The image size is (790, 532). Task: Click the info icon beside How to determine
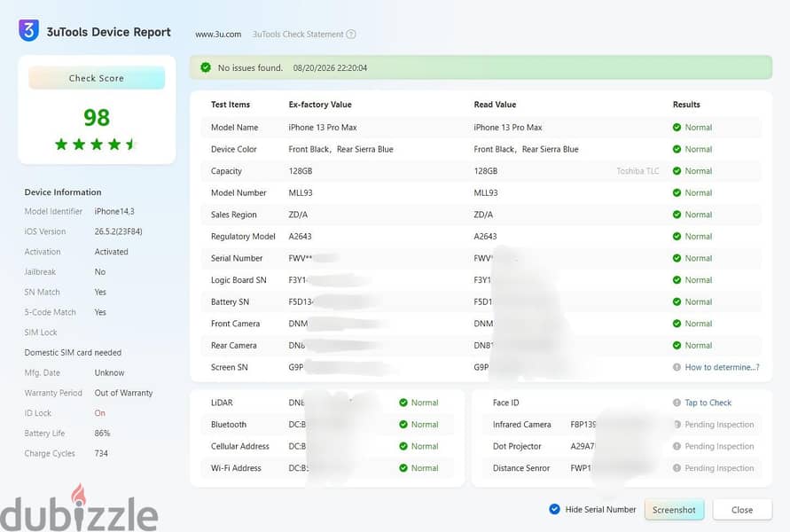[677, 367]
